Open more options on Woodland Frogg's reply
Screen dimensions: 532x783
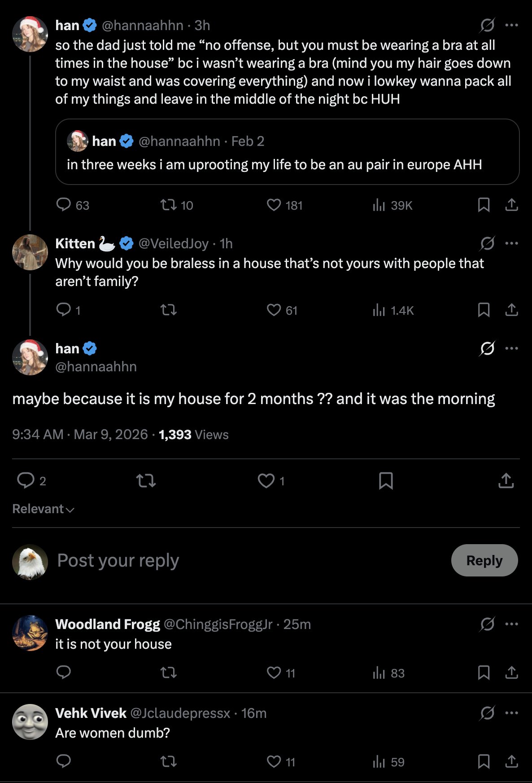pyautogui.click(x=511, y=624)
